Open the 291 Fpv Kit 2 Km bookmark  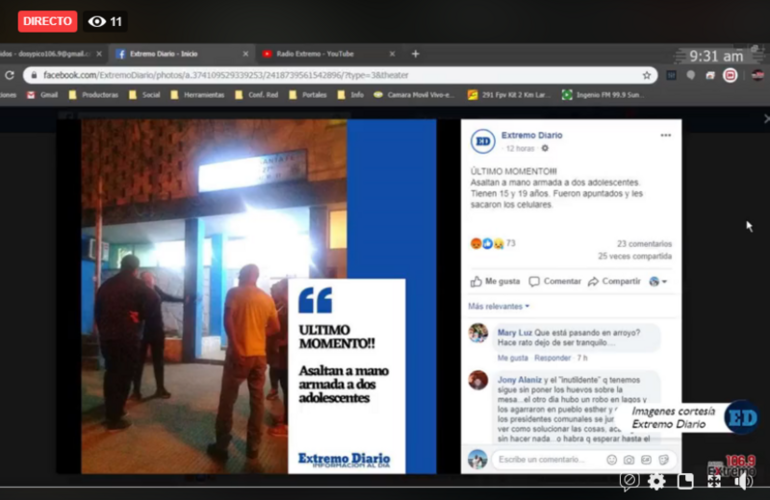(509, 95)
